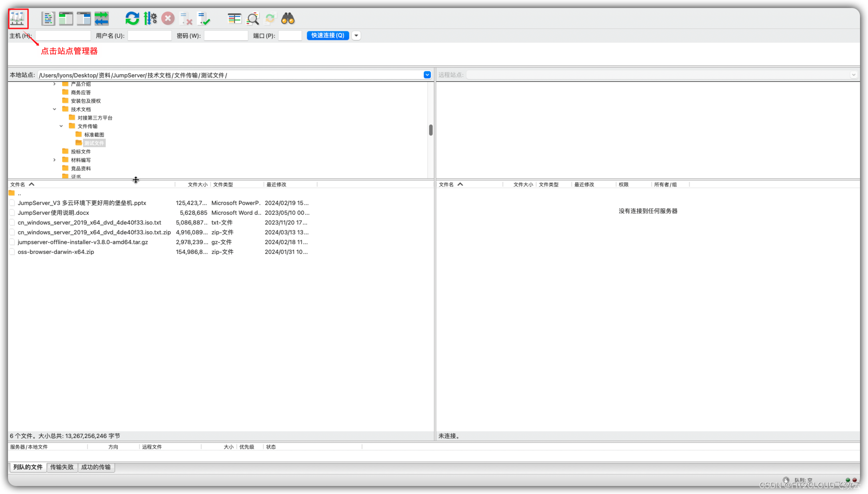
Task: Toggle synchronized browsing icon
Action: [x=270, y=19]
